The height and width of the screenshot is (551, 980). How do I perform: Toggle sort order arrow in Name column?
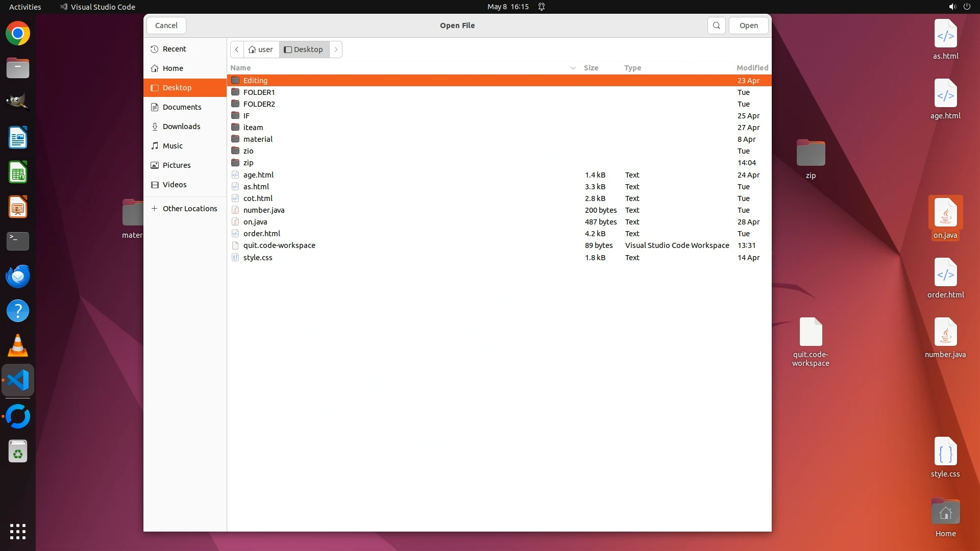[x=573, y=68]
